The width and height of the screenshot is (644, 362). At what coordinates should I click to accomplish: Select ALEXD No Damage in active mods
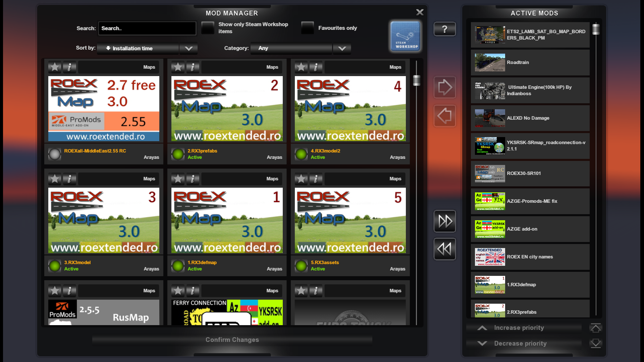pos(530,118)
